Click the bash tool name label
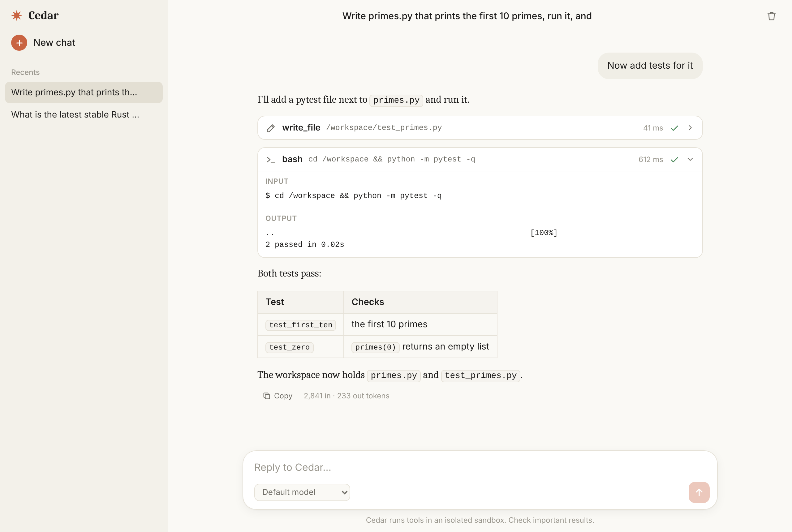The image size is (792, 532). pyautogui.click(x=292, y=159)
